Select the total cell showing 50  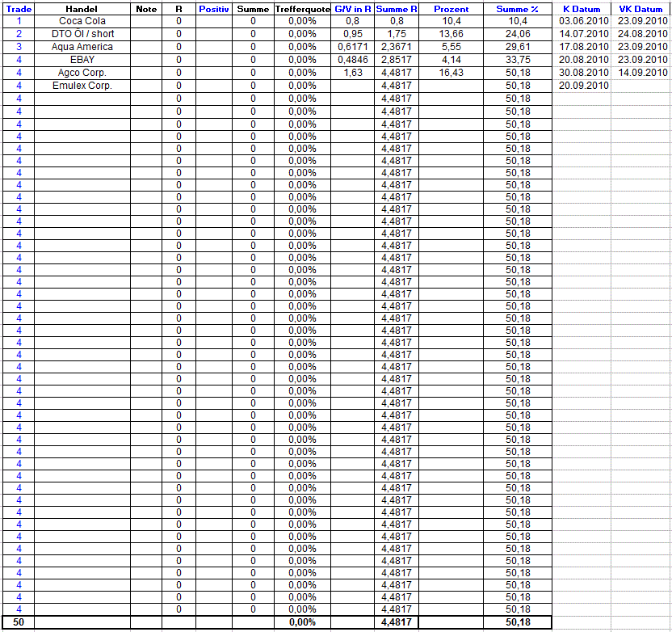click(x=19, y=622)
